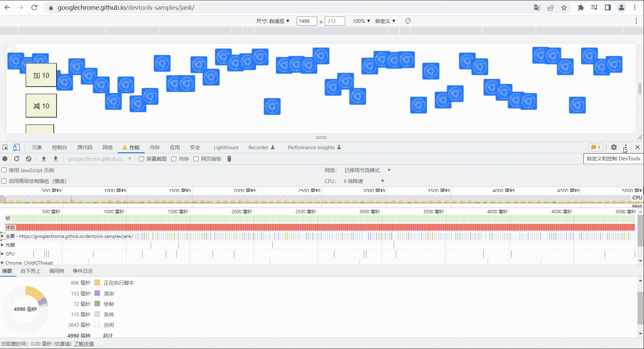Switch to the 网络 tab
644x349 pixels.
pyautogui.click(x=108, y=148)
